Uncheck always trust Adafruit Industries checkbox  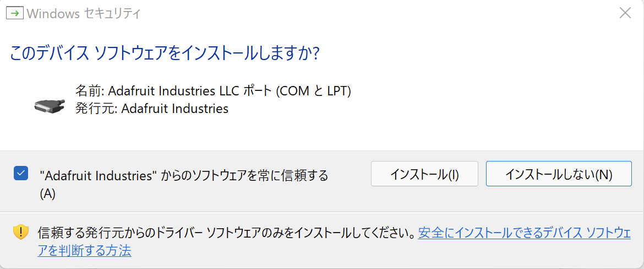pos(21,174)
